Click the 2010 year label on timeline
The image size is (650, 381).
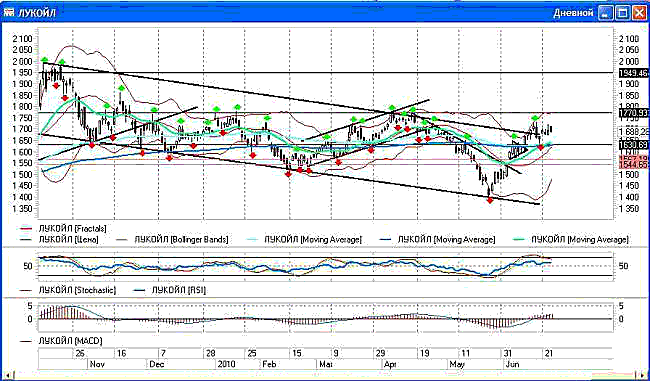tap(226, 364)
